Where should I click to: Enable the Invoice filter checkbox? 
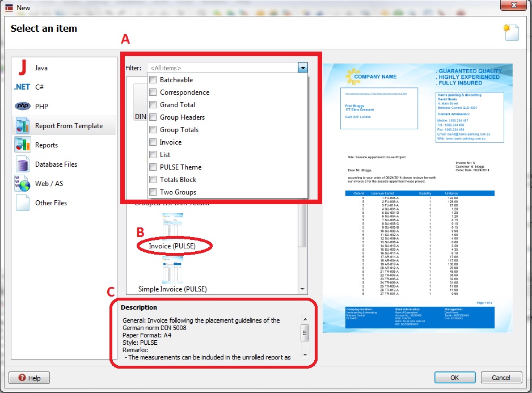tap(153, 142)
